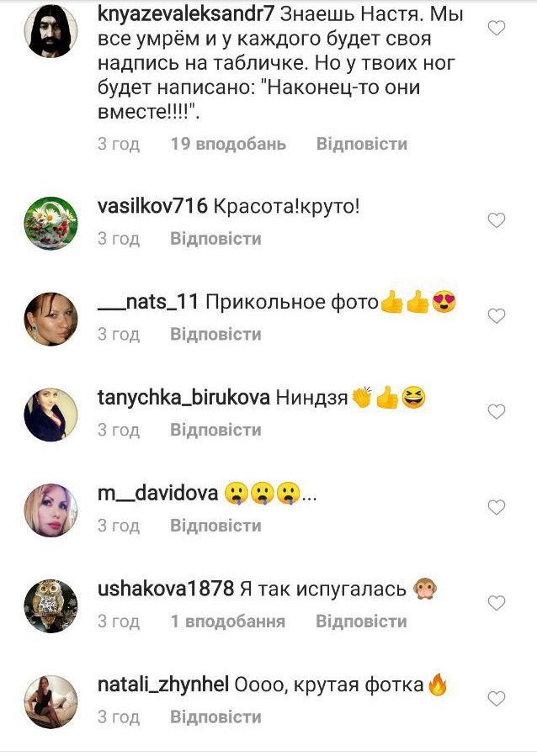The image size is (537, 756).
Task: Like the knyazevaleksandr7 comment with the heart
Action: [496, 28]
